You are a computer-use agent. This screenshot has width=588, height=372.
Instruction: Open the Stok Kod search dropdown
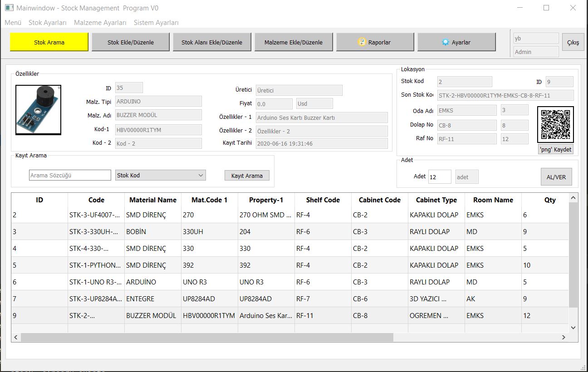click(160, 175)
